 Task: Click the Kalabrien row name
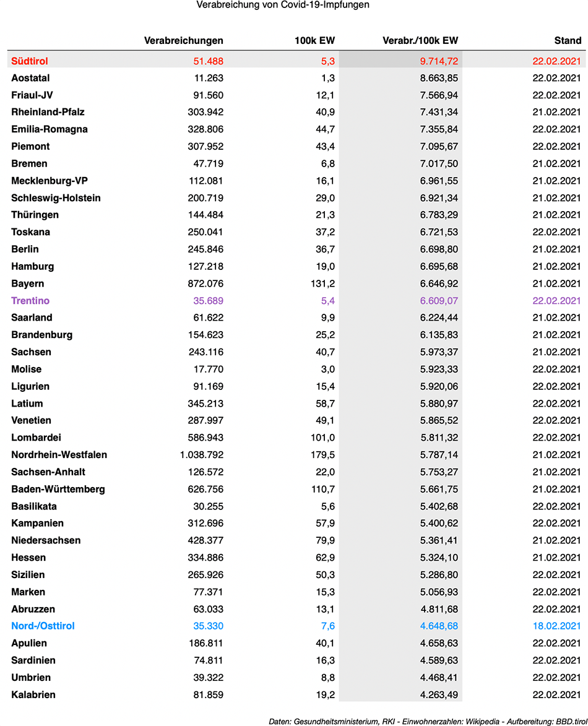point(33,694)
